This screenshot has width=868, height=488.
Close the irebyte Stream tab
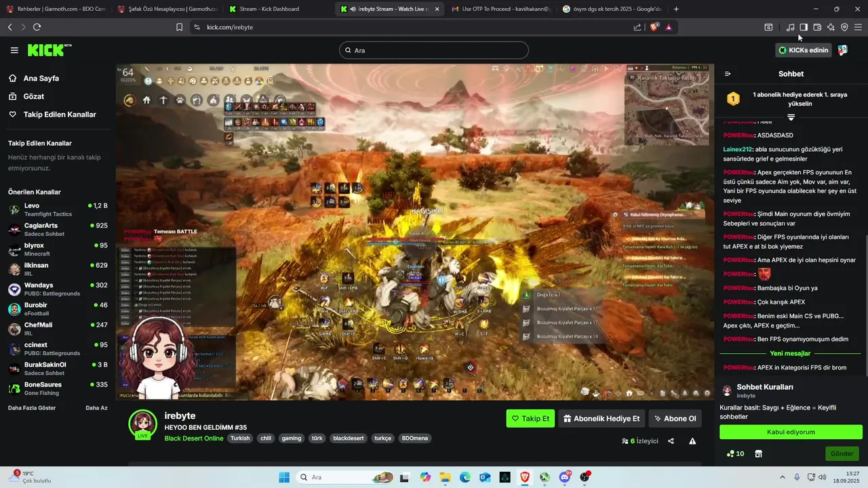coord(437,9)
